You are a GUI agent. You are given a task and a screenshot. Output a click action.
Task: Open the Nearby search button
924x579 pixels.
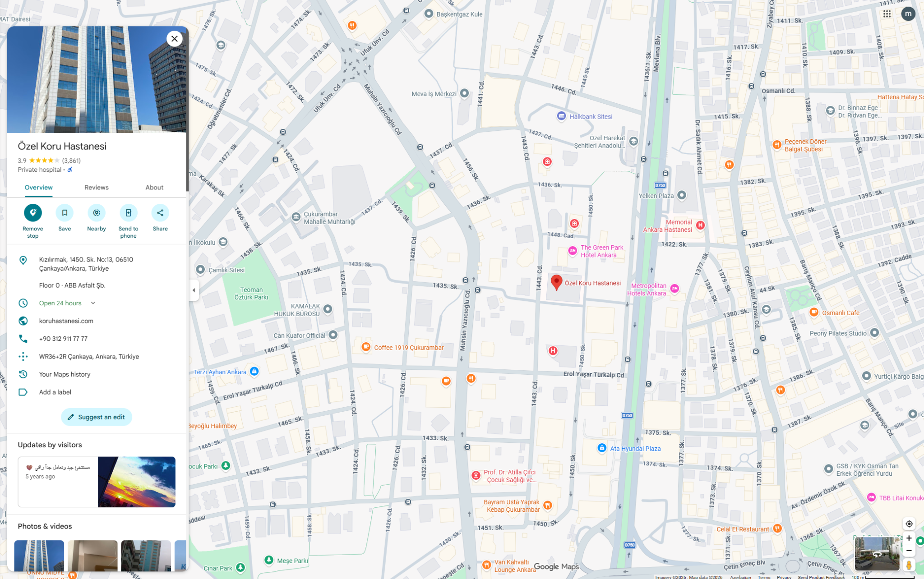pyautogui.click(x=97, y=212)
